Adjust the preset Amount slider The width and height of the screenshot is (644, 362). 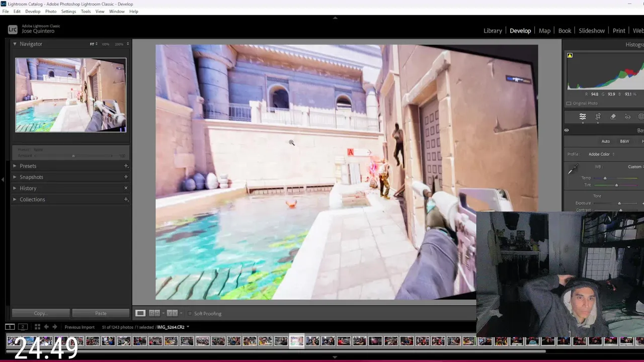pos(73,156)
